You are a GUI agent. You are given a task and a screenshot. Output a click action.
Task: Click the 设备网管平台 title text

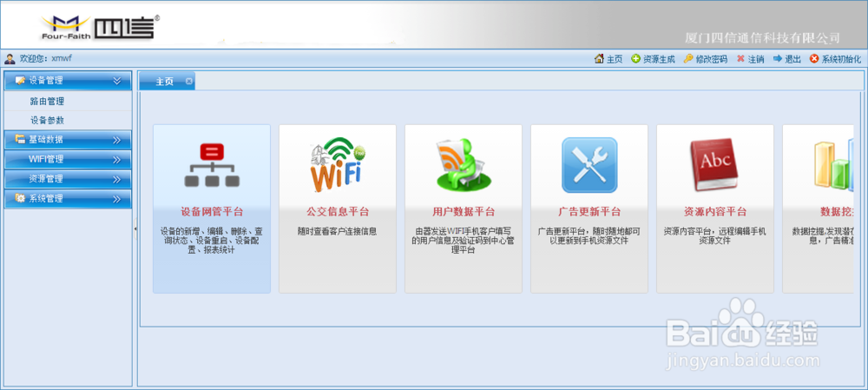click(x=212, y=212)
